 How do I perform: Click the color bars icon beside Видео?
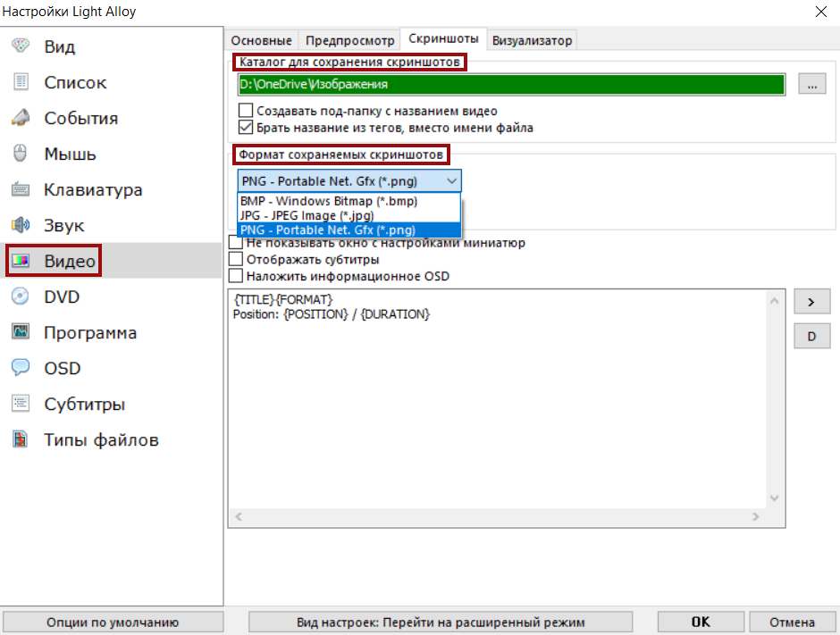21,261
